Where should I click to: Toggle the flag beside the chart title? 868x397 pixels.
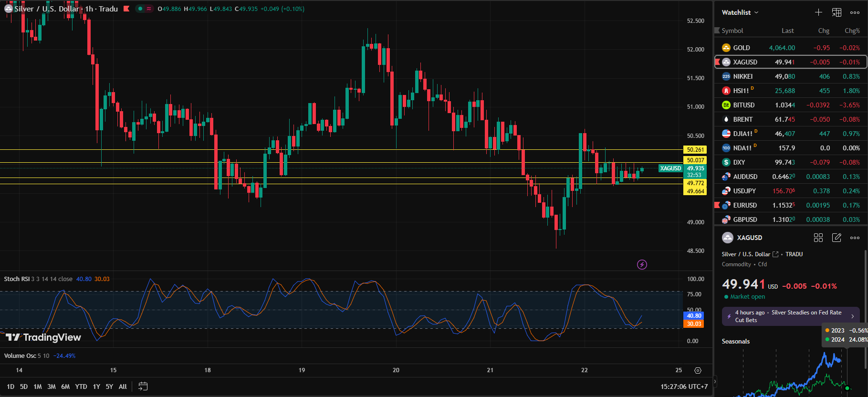(126, 9)
